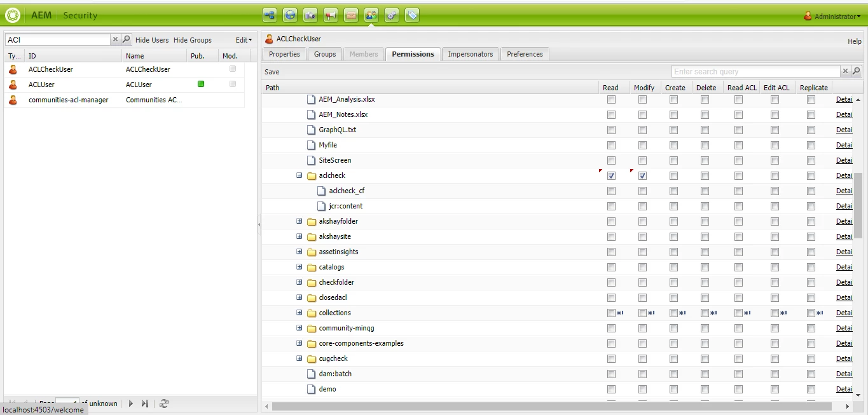This screenshot has width=868, height=415.
Task: Click the vertical scrollbar thumb in permissions grid
Action: 858,205
